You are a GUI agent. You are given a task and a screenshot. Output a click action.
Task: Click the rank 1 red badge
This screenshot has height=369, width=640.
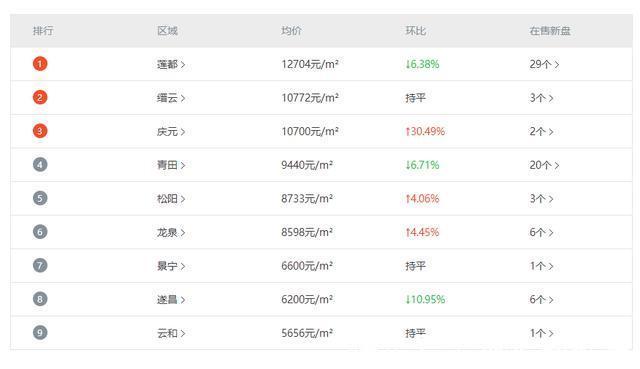[40, 64]
